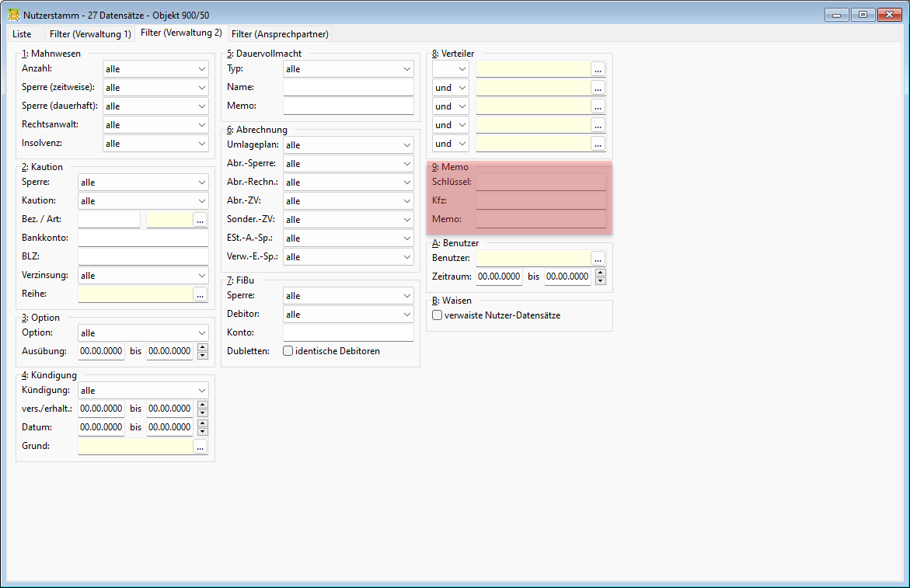910x588 pixels.
Task: Click the Benutzer yellow input field
Action: coord(533,258)
